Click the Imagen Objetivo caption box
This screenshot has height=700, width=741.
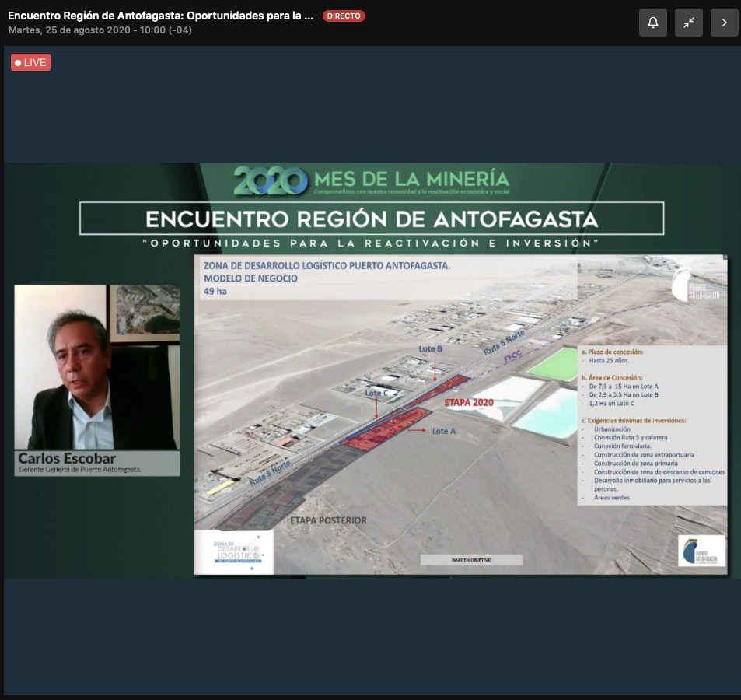pos(472,559)
